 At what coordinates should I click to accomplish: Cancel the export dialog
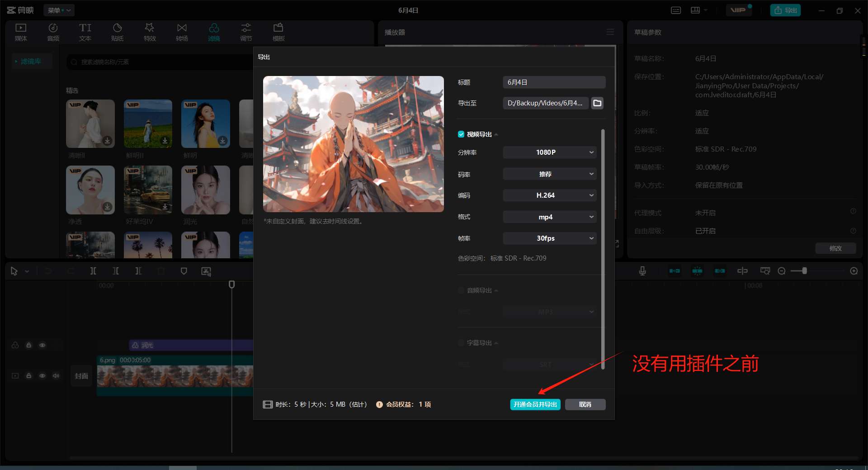coord(585,404)
